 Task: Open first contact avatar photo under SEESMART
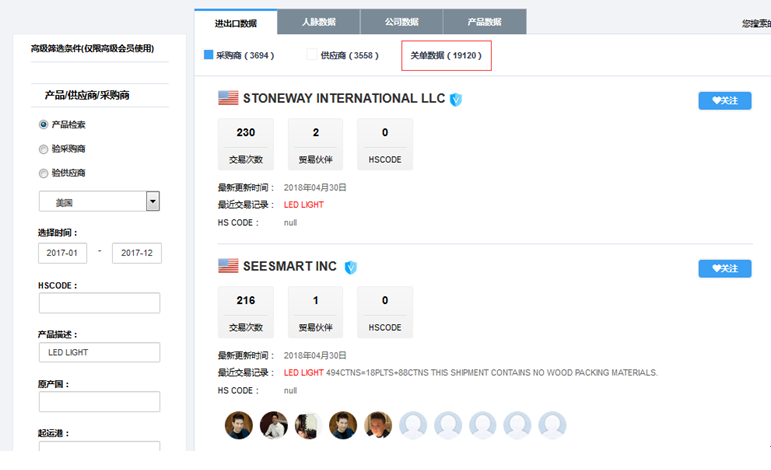click(x=239, y=425)
